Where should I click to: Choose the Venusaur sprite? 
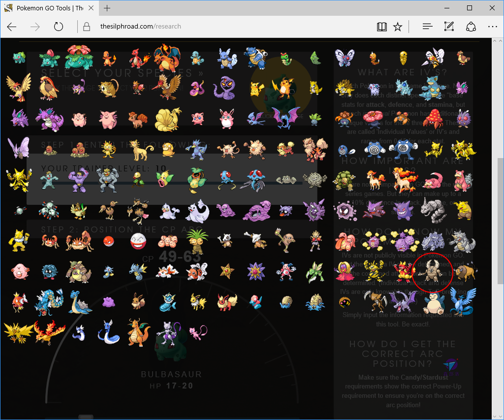point(79,57)
